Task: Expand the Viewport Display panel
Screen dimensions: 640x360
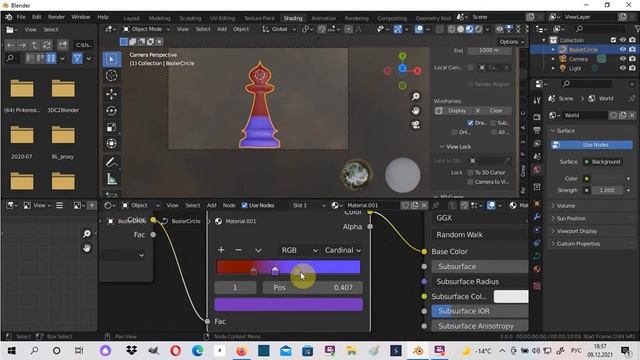Action: point(576,231)
